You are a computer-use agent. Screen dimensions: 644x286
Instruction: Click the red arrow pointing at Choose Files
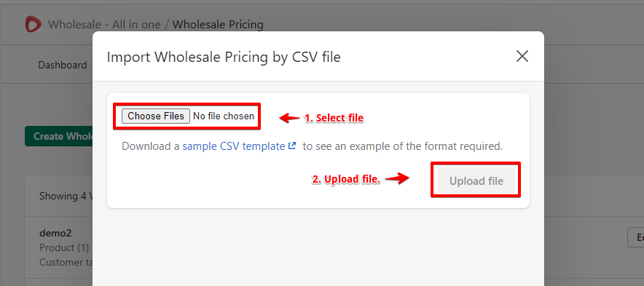(289, 118)
